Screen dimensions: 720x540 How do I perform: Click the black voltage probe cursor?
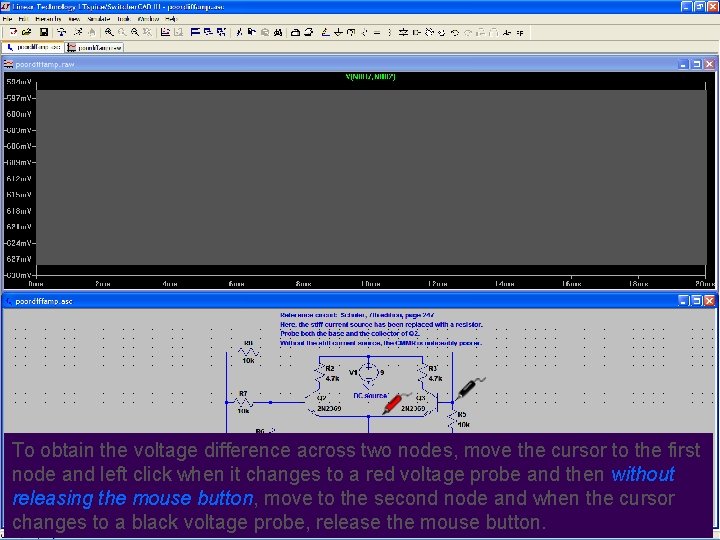click(470, 388)
